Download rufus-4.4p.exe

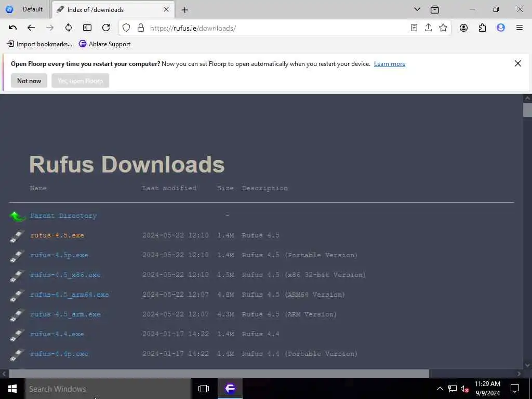[59, 353]
